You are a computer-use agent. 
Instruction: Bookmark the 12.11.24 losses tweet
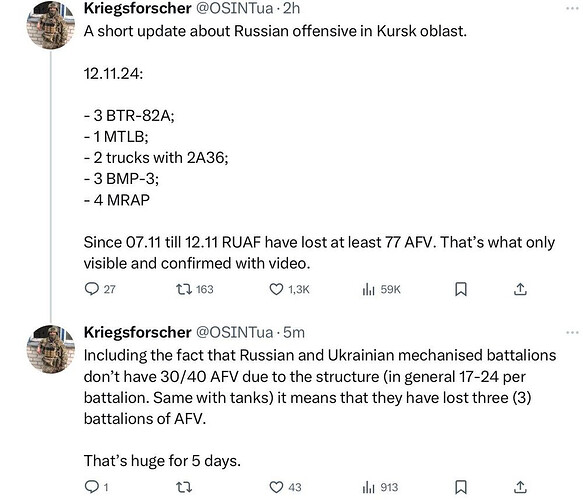coord(461,289)
